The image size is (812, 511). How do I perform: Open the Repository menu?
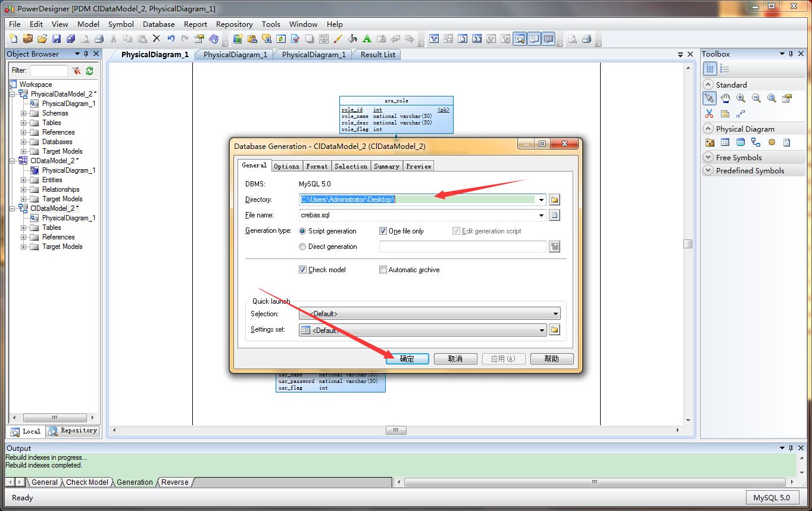pyautogui.click(x=235, y=24)
